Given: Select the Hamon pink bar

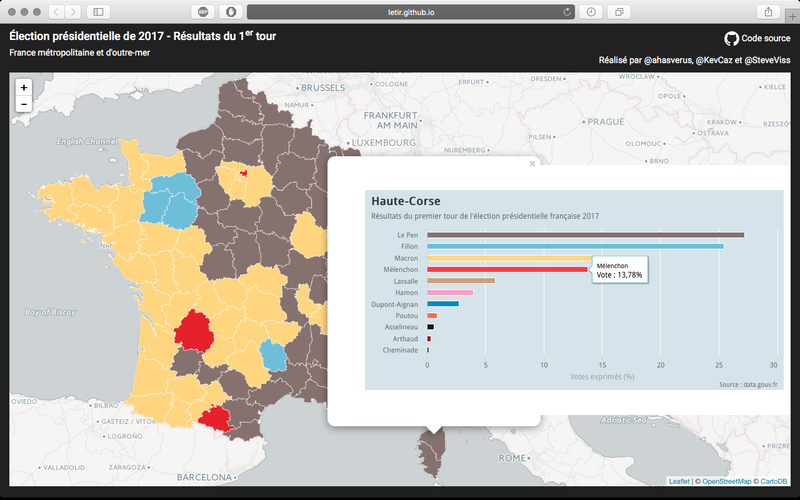Looking at the screenshot, I should pyautogui.click(x=450, y=293).
